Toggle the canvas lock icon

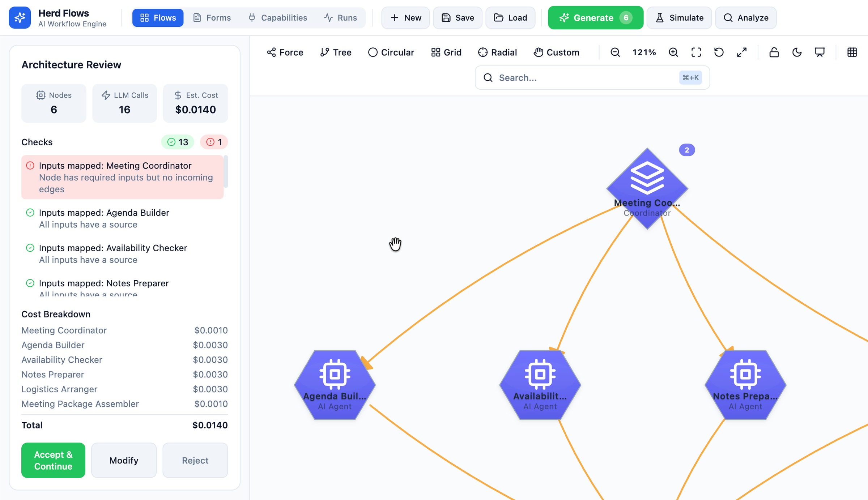(x=774, y=52)
